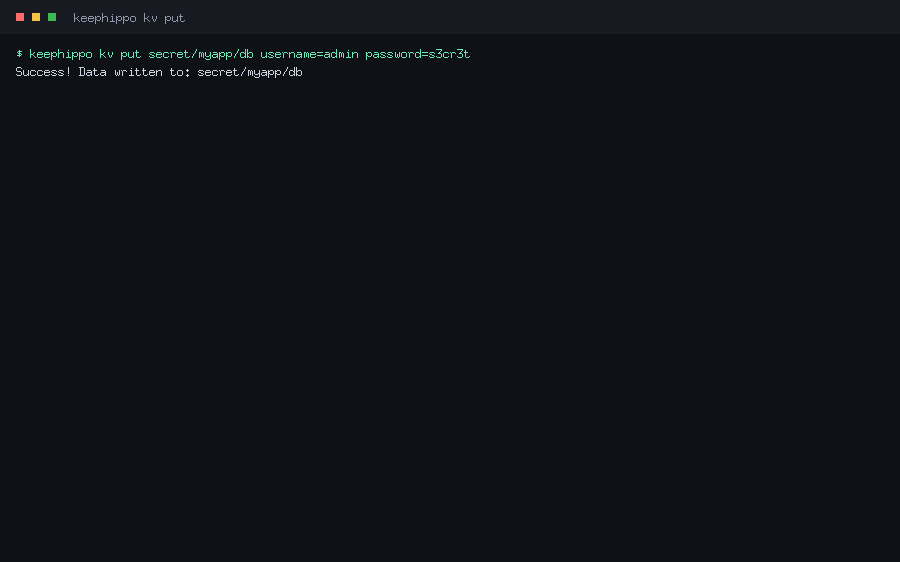Click the password=s3cr3t argument
Screen dimensions: 900x562
click(418, 55)
